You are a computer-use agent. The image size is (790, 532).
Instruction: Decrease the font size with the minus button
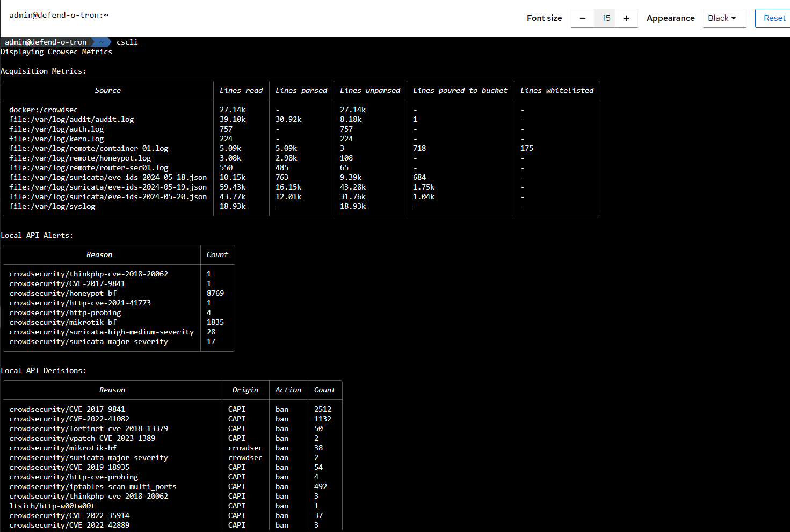coord(582,18)
